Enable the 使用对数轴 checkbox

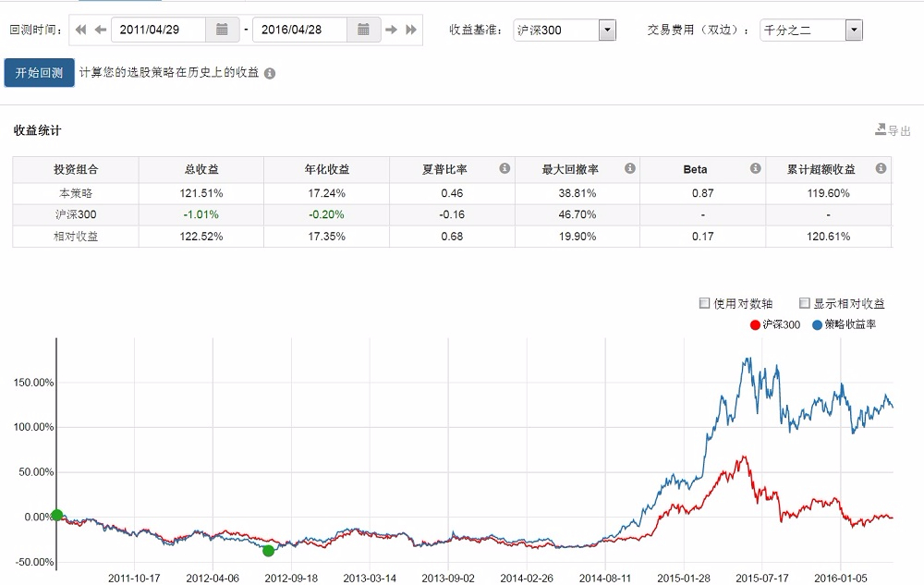705,303
